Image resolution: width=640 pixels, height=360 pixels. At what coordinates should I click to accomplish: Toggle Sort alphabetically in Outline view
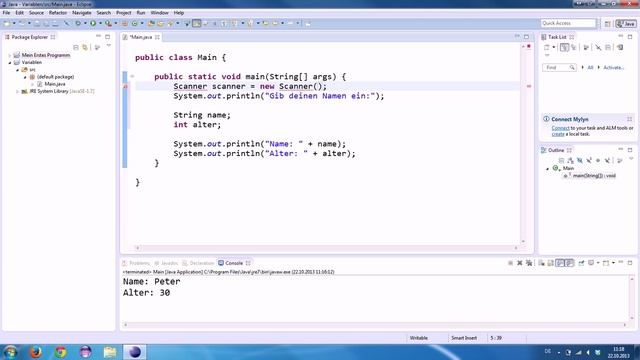point(570,160)
